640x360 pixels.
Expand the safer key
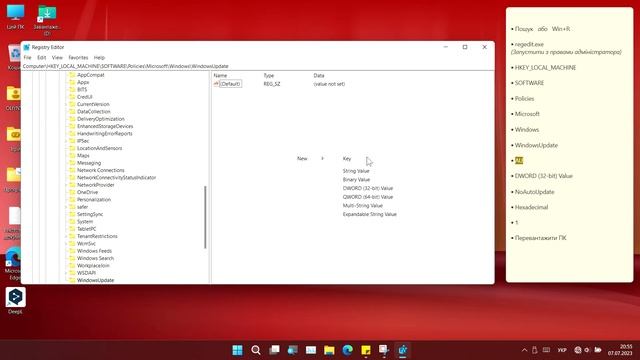coord(66,207)
